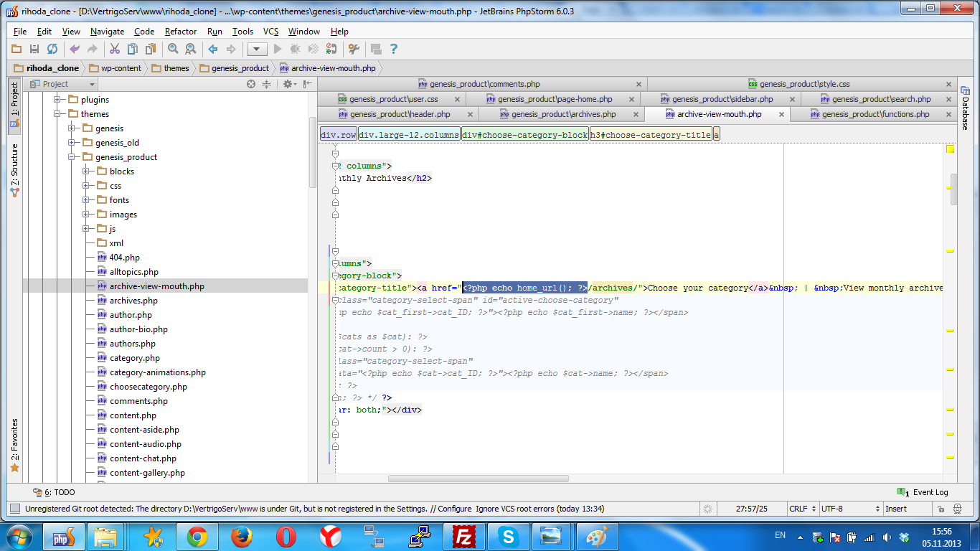This screenshot has height=551, width=980.
Task: Expand the plugins folder in project tree
Action: click(58, 100)
